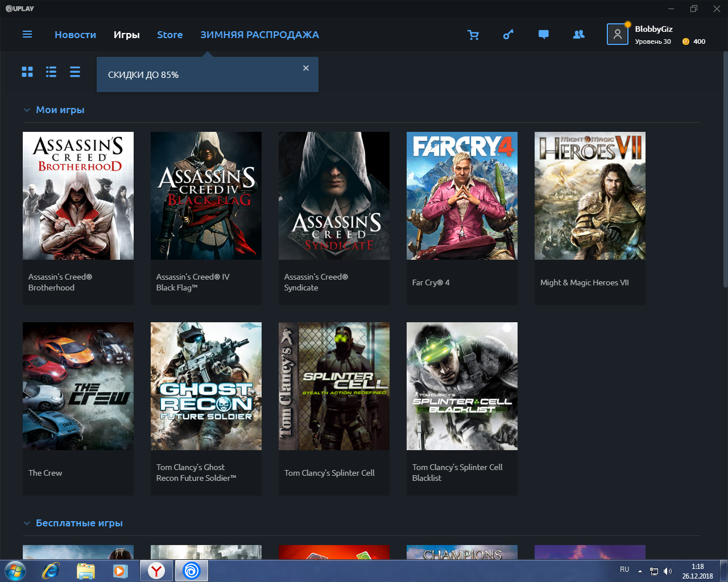
Task: Collapse the Мои игры section
Action: click(x=27, y=110)
